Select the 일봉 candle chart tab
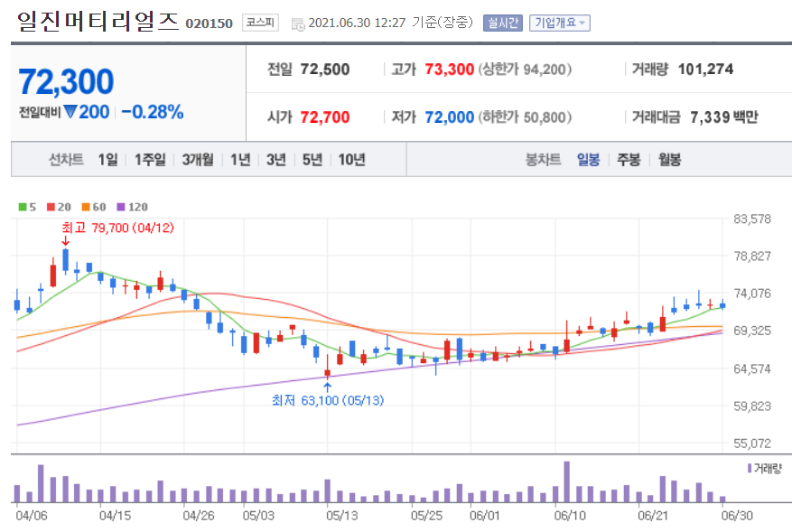This screenshot has height=532, width=792. [x=588, y=160]
